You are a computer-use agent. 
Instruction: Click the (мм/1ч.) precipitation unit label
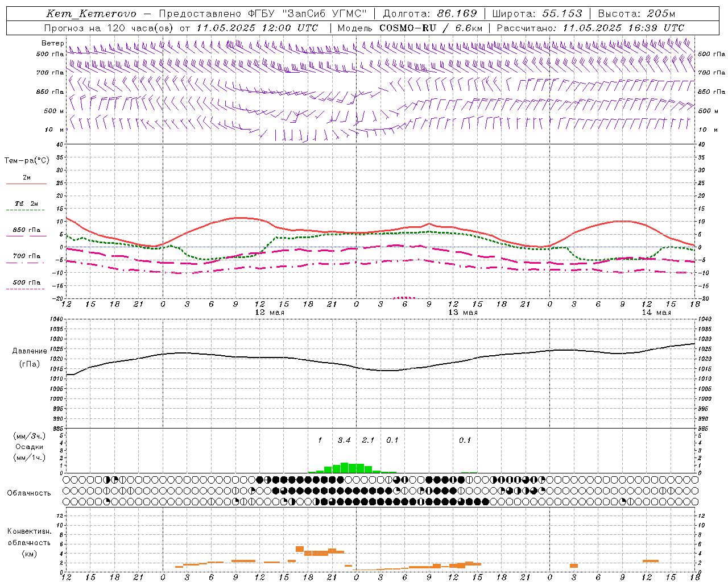[30, 458]
